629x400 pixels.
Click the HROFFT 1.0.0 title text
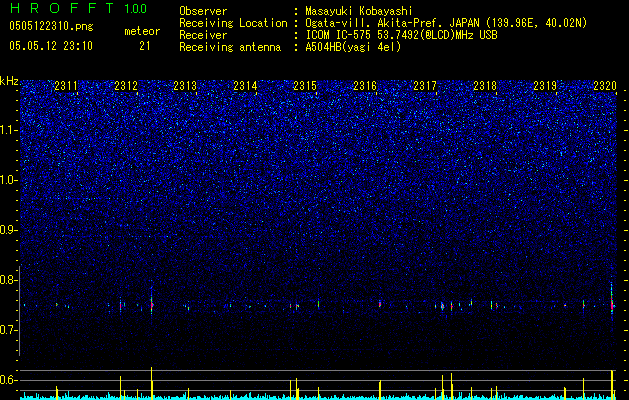point(79,8)
